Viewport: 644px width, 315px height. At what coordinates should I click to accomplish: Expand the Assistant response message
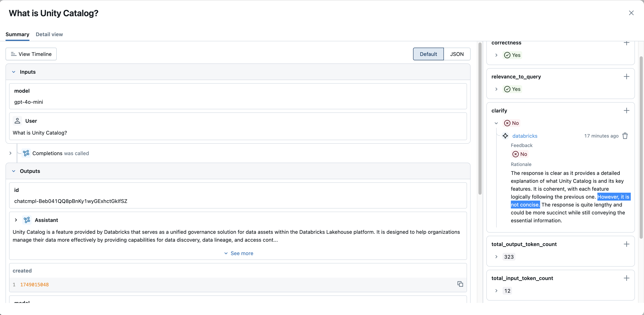point(16,220)
